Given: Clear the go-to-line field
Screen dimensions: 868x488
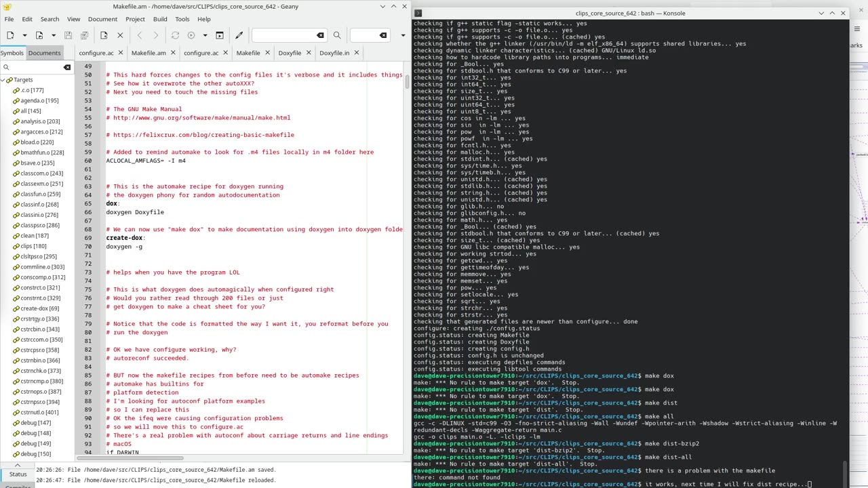Looking at the screenshot, I should (383, 35).
